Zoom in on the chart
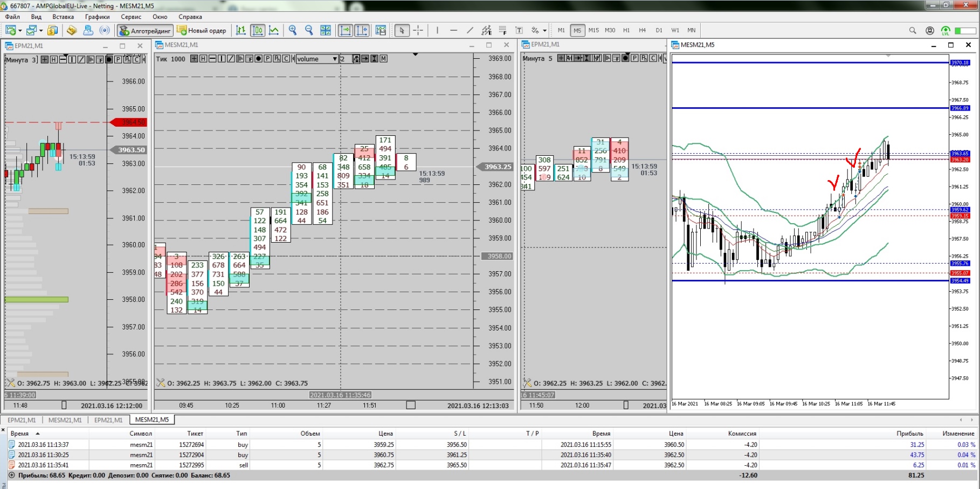This screenshot has height=489, width=980. click(x=293, y=30)
